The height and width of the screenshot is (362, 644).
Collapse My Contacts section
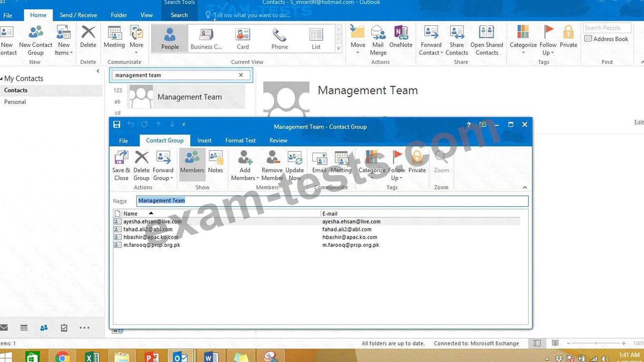pos(1,78)
